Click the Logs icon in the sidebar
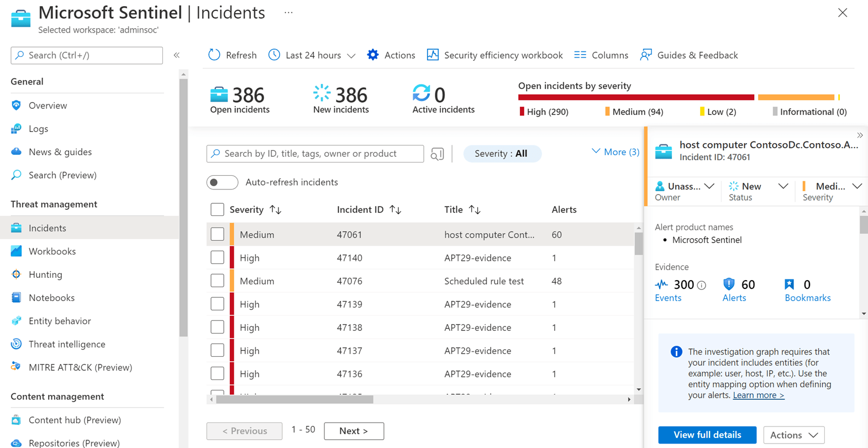The width and height of the screenshot is (868, 448). [16, 129]
